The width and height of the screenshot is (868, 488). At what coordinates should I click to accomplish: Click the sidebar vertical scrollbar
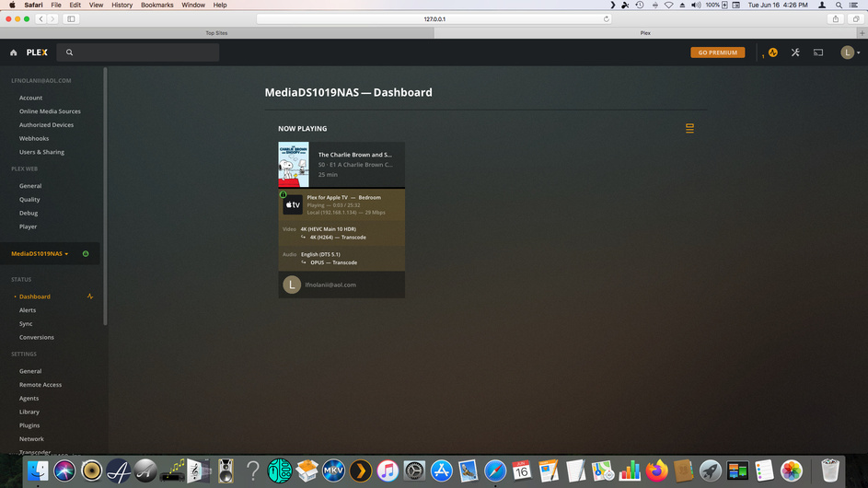[x=105, y=197]
